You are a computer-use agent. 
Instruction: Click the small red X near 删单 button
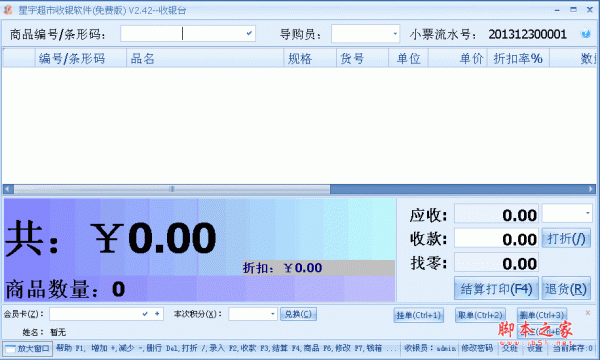[588, 313]
